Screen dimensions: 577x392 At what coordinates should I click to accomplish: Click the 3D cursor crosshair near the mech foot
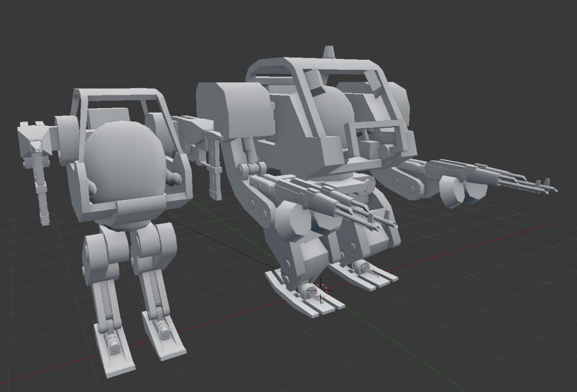321,291
